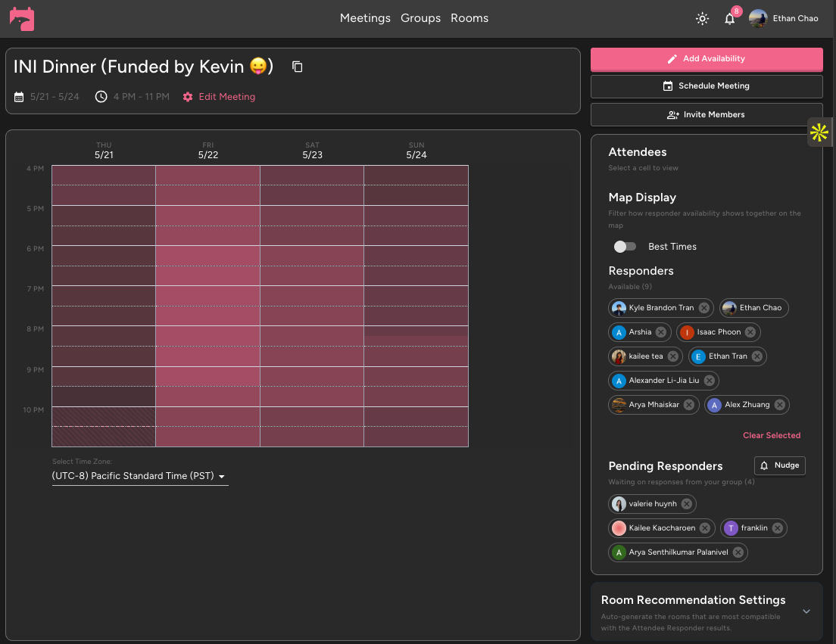Viewport: 836px width, 644px height.
Task: Select the Alex Zhuang responder chip
Action: pos(747,405)
